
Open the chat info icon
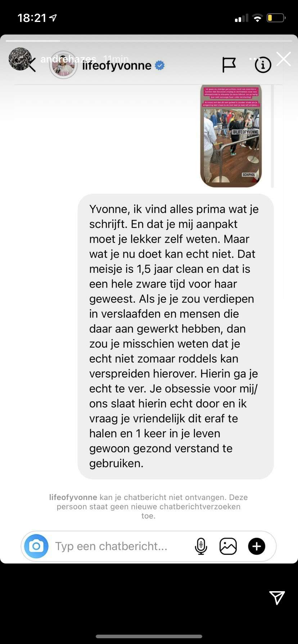coord(263,65)
